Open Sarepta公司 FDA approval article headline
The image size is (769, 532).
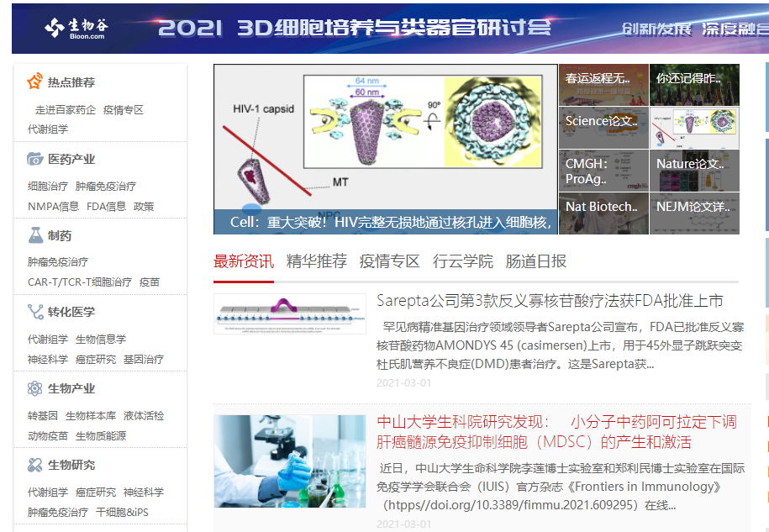click(550, 301)
